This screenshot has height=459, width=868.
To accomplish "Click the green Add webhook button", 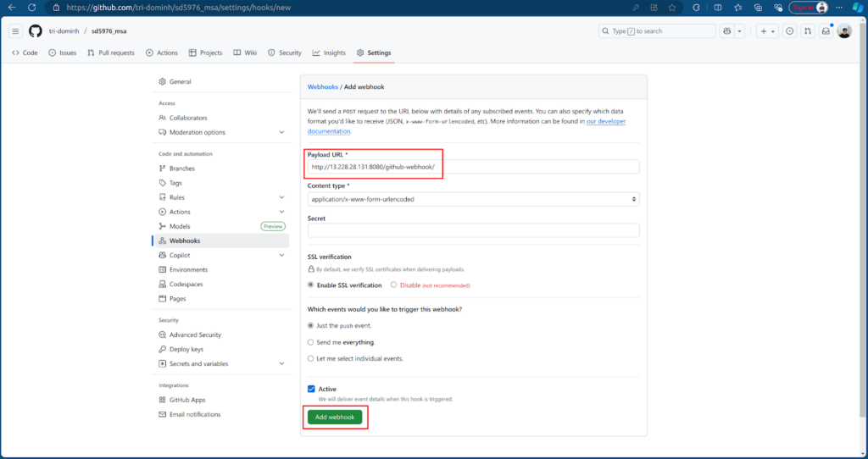I will 335,417.
